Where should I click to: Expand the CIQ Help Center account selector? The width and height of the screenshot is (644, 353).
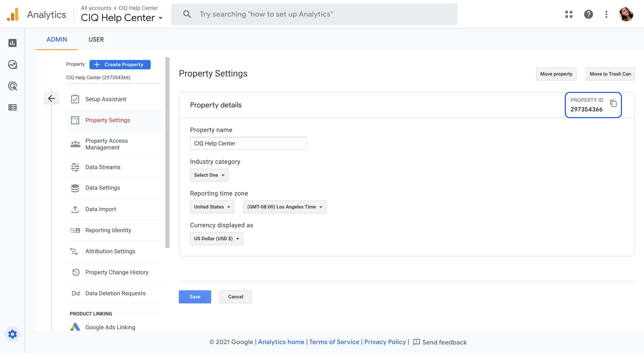tap(122, 18)
